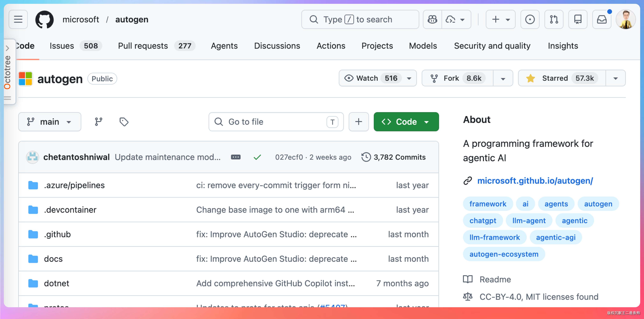Expand the green Code dropdown

(406, 122)
